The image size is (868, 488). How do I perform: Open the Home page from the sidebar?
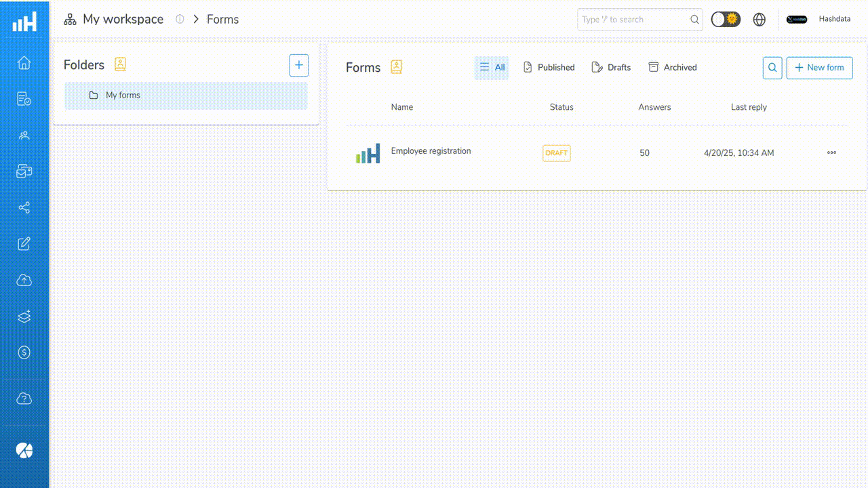click(x=24, y=63)
